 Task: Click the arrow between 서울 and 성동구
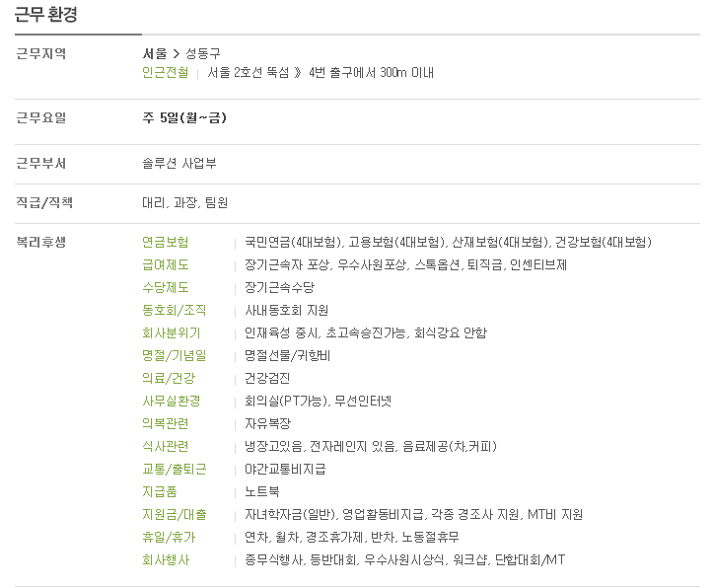point(177,54)
